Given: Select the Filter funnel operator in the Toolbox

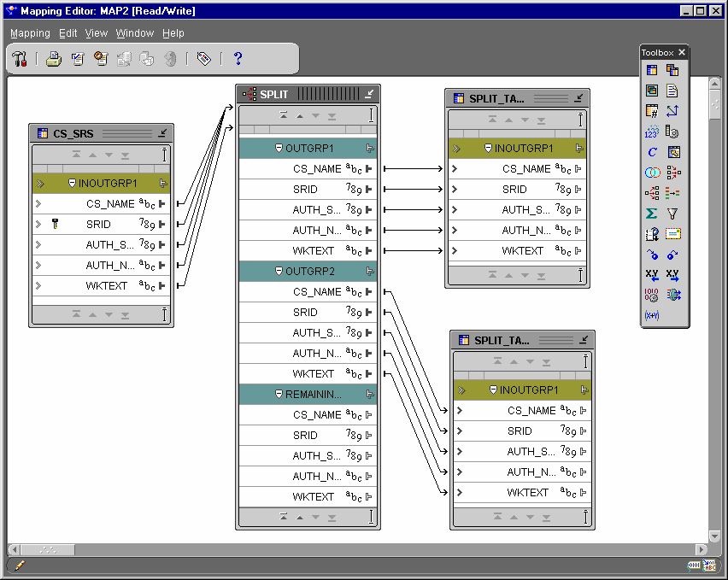Looking at the screenshot, I should tap(672, 214).
